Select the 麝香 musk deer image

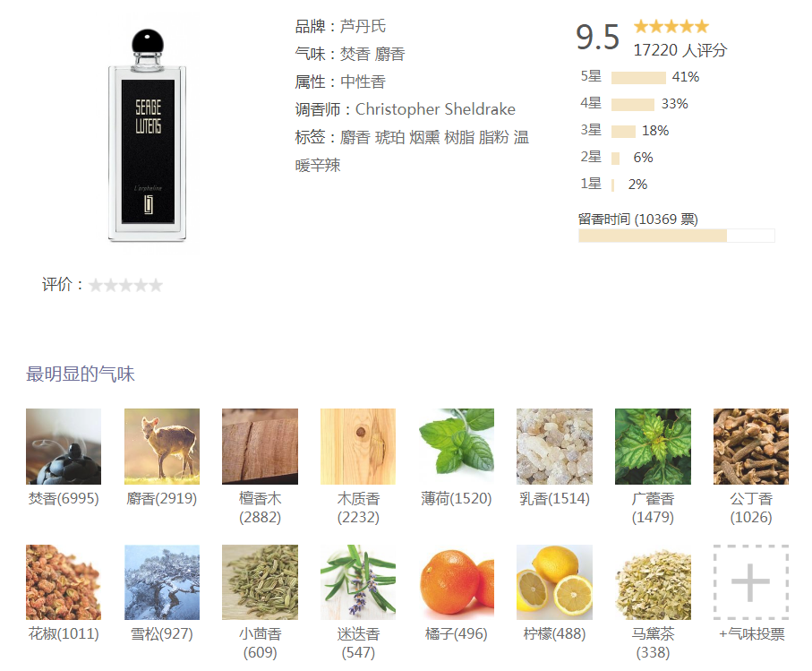161,446
